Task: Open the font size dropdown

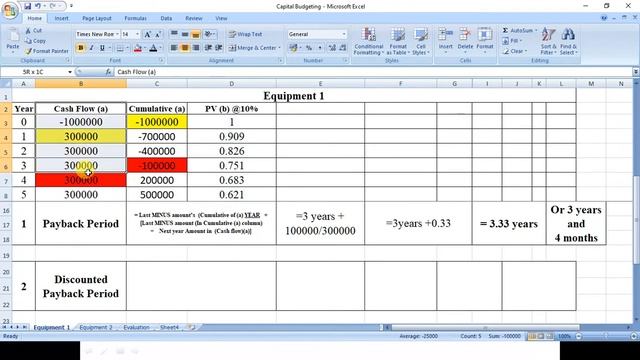Action: pyautogui.click(x=138, y=34)
